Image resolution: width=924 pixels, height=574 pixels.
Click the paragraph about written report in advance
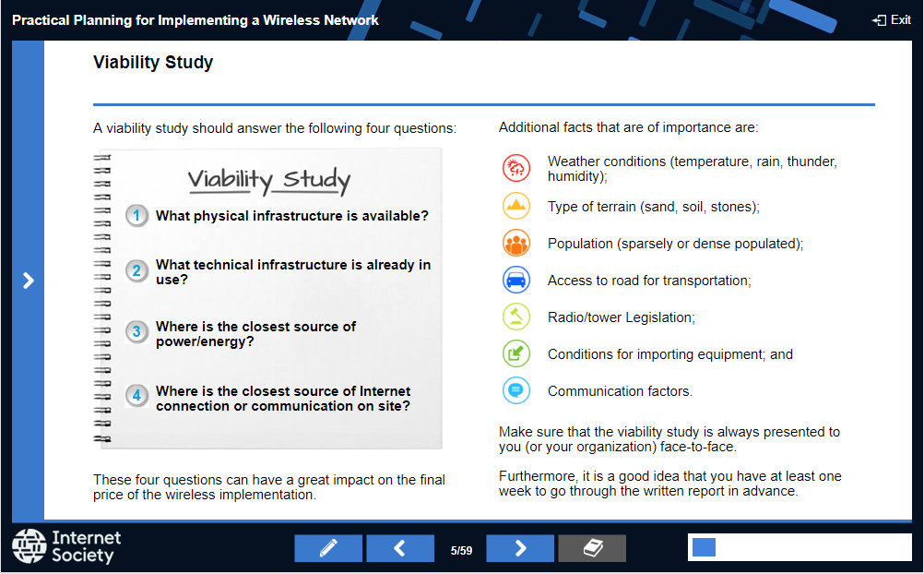coord(670,484)
